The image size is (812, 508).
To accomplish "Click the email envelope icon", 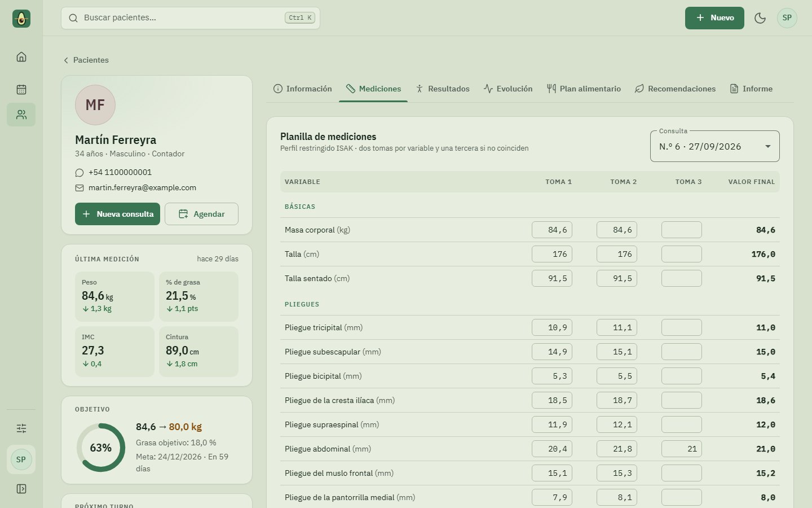I will click(80, 188).
